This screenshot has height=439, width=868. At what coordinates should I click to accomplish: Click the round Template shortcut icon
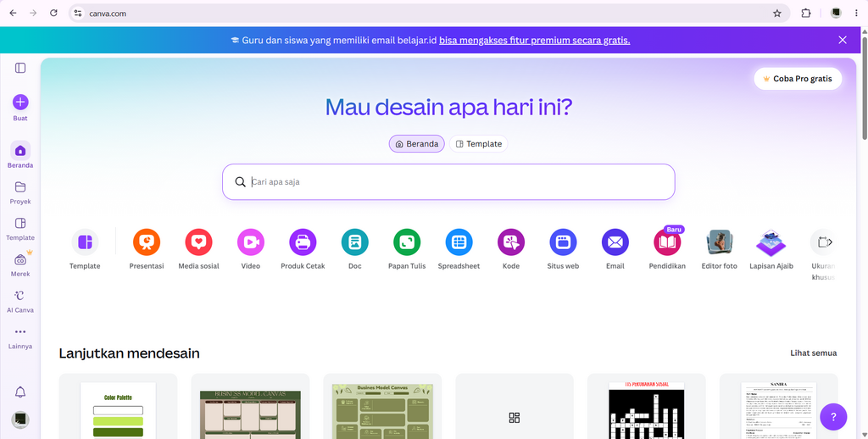[85, 242]
